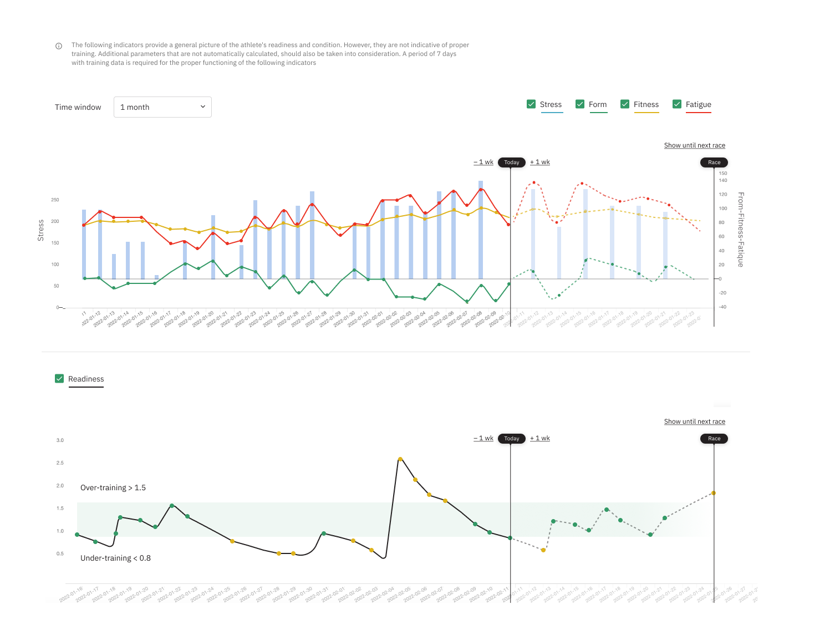Click Show until next race above stress chart
The width and height of the screenshot is (840, 620).
pyautogui.click(x=694, y=145)
